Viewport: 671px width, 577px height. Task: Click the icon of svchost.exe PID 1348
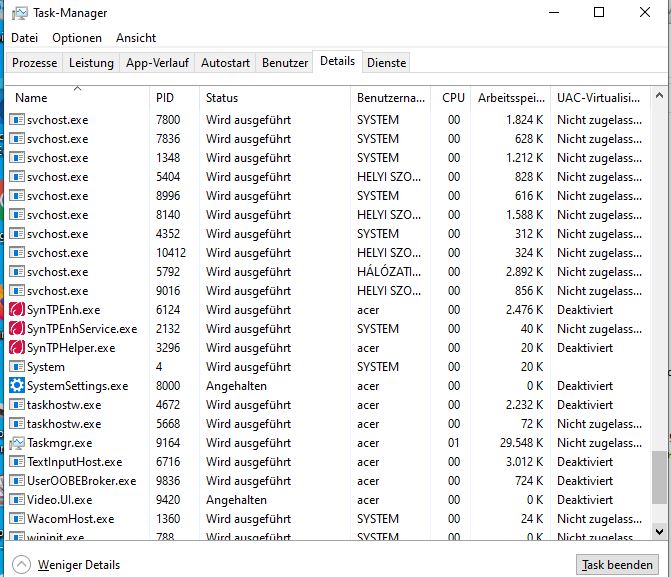tap(17, 158)
